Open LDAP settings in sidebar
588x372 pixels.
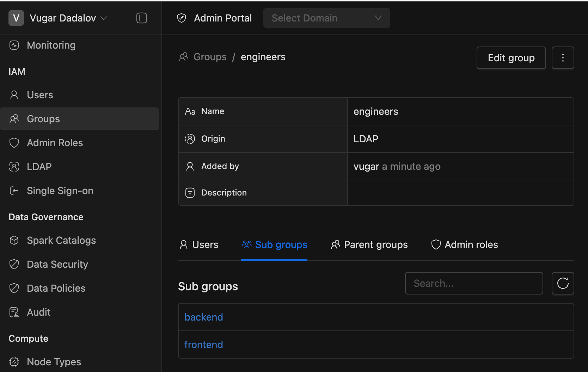coord(39,167)
